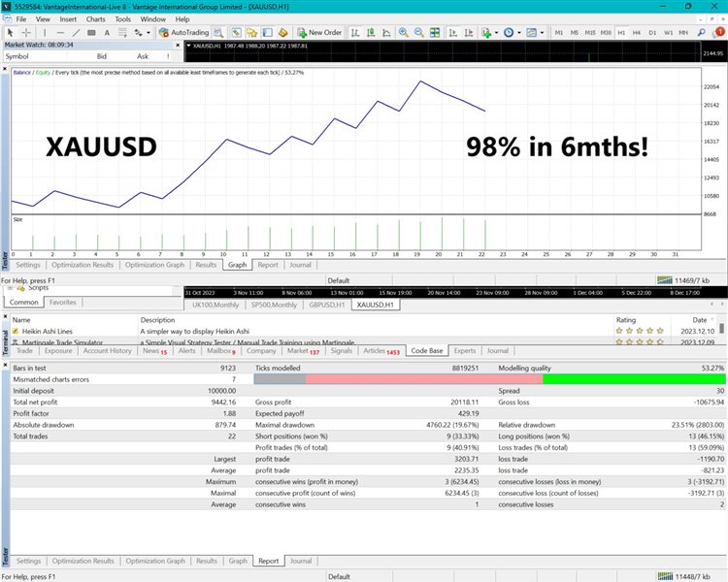Switch to GBPUSD,H1 chart tab
Screen dimensions: 728x582
pos(327,305)
